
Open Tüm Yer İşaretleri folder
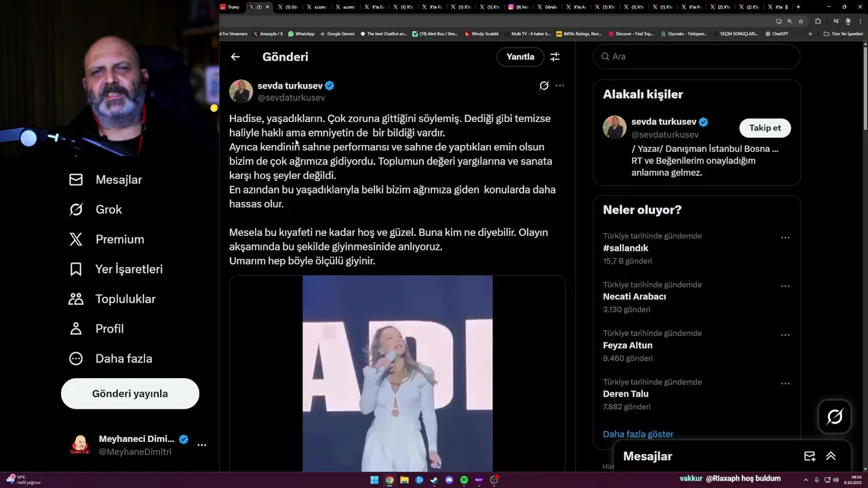pos(844,34)
